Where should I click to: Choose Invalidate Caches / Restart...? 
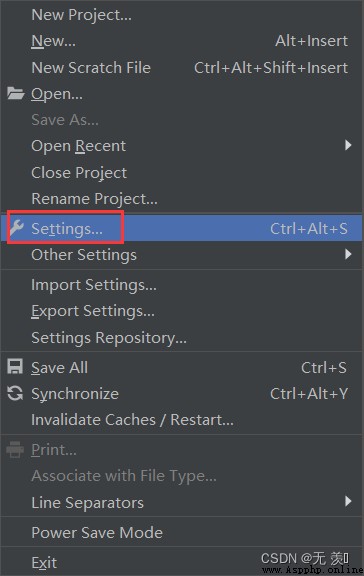click(182, 420)
